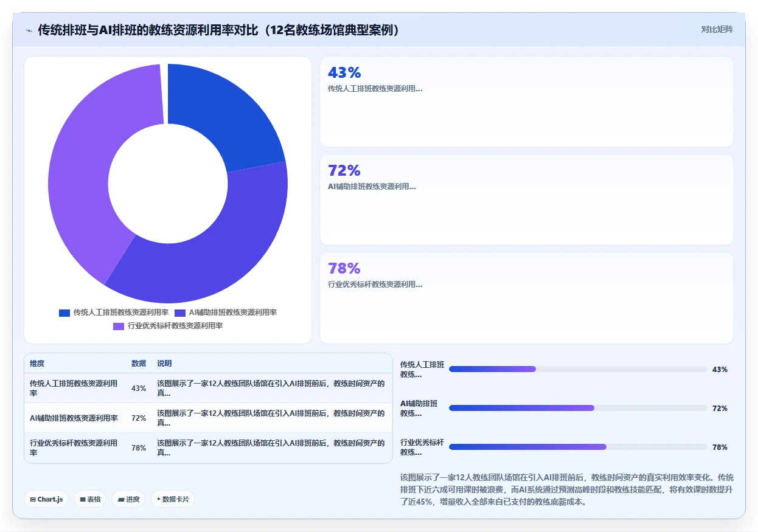Open the 43% data card
The image size is (758, 532).
point(527,102)
